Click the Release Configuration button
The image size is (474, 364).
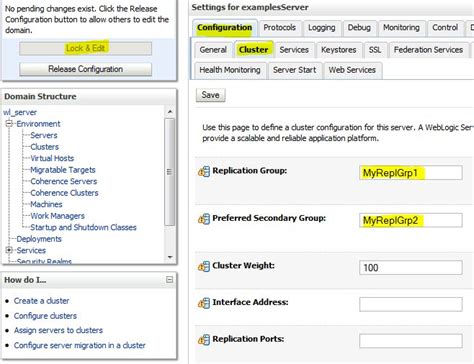(86, 69)
